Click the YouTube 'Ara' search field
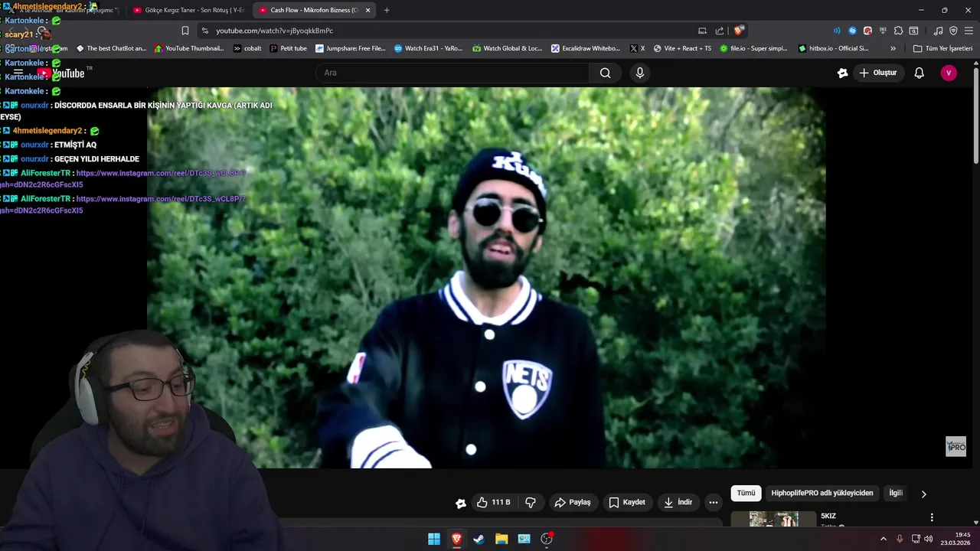Screen dimensions: 980x551 (452, 73)
